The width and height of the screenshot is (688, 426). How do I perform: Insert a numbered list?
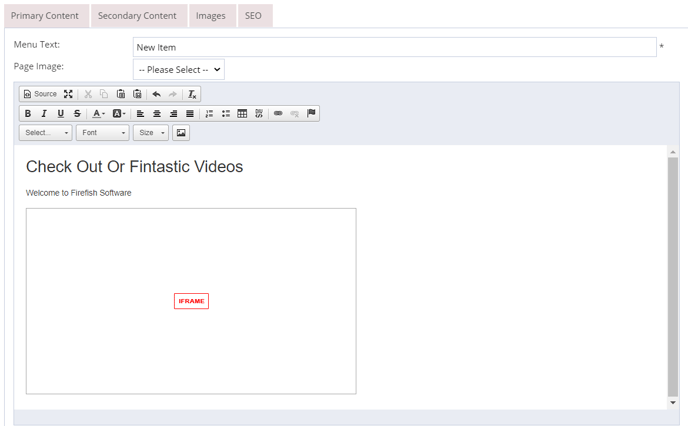[209, 114]
